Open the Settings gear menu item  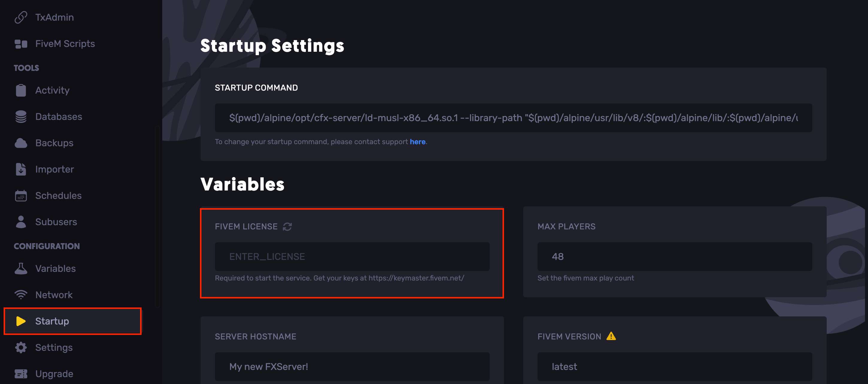[x=54, y=347]
